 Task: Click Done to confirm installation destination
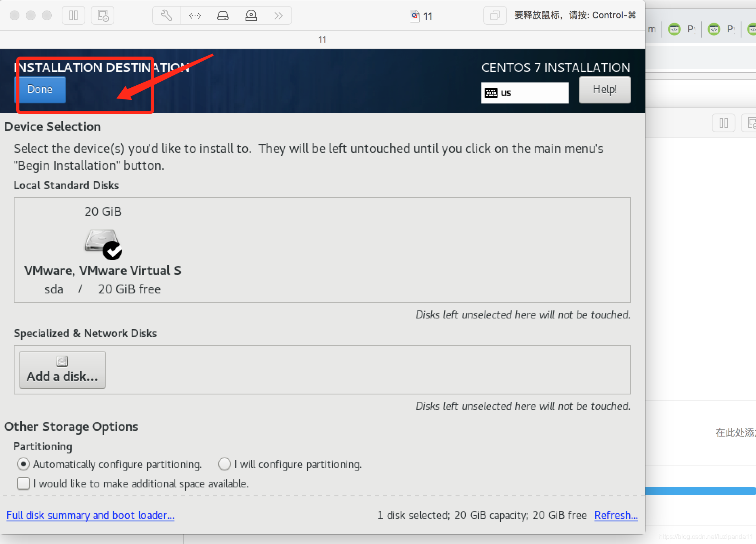(x=40, y=89)
